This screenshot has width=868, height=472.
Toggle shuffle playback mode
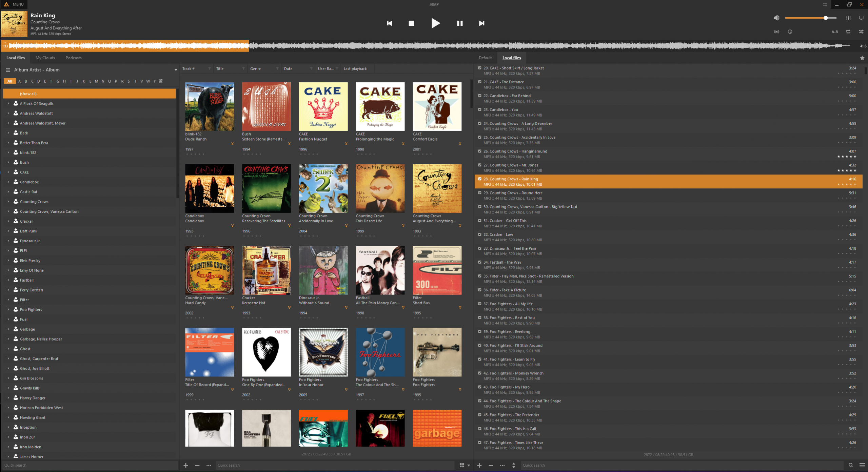coord(861,32)
